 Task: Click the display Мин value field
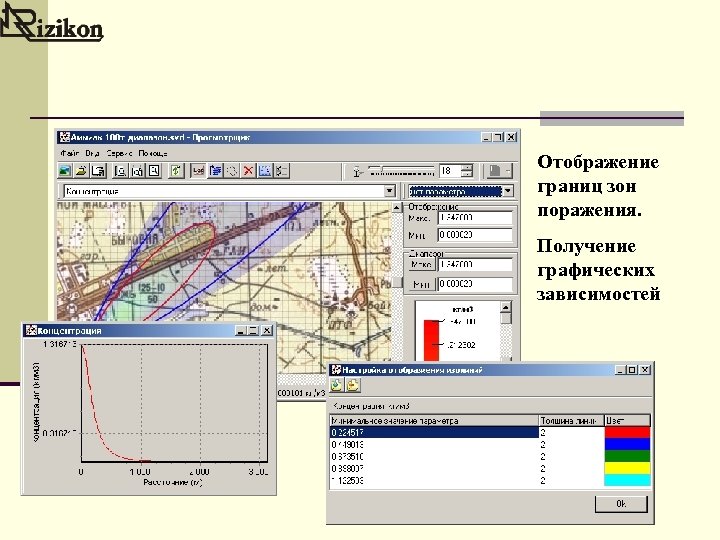point(475,235)
